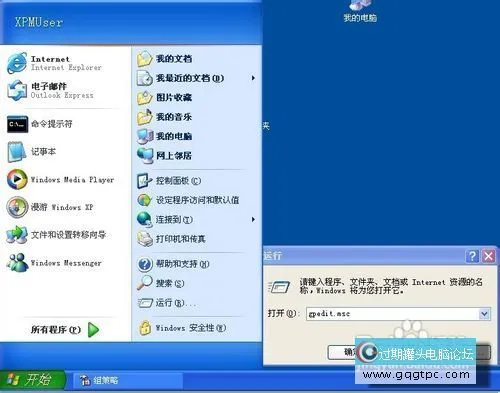Image resolution: width=500 pixels, height=393 pixels.
Task: Open Set Program Access and Defaults icon
Action: pos(144,200)
